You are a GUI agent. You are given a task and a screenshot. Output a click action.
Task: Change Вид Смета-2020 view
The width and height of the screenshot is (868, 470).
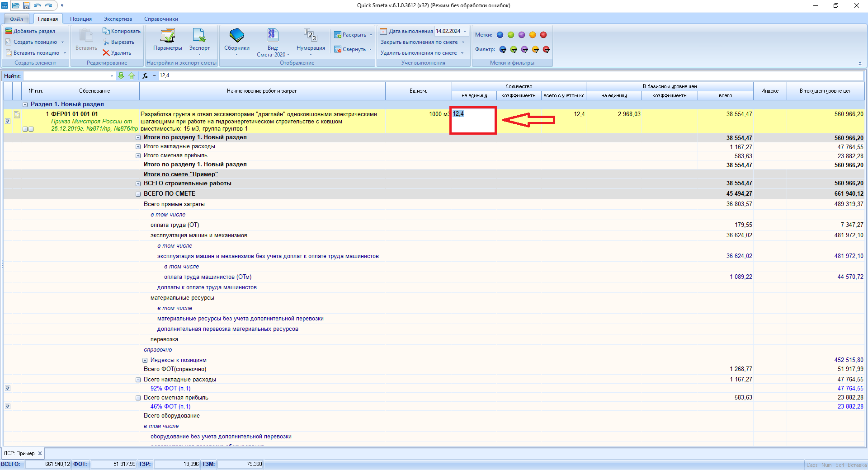coord(273,42)
